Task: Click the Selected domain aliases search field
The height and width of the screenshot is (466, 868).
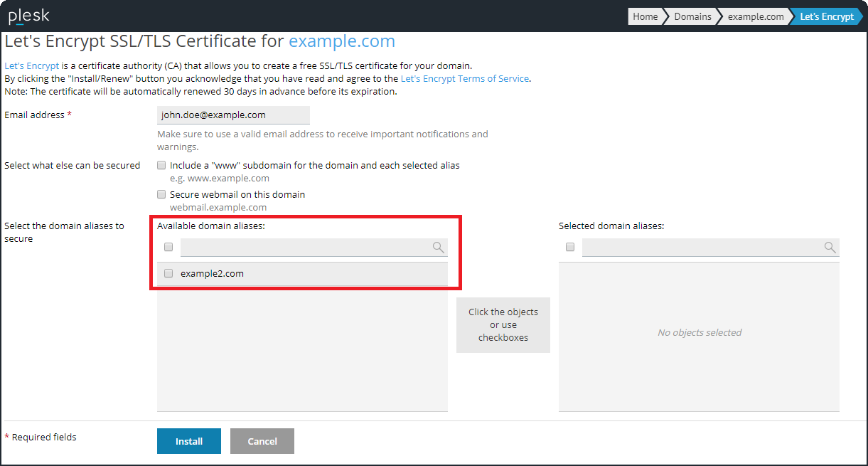Action: click(x=702, y=248)
